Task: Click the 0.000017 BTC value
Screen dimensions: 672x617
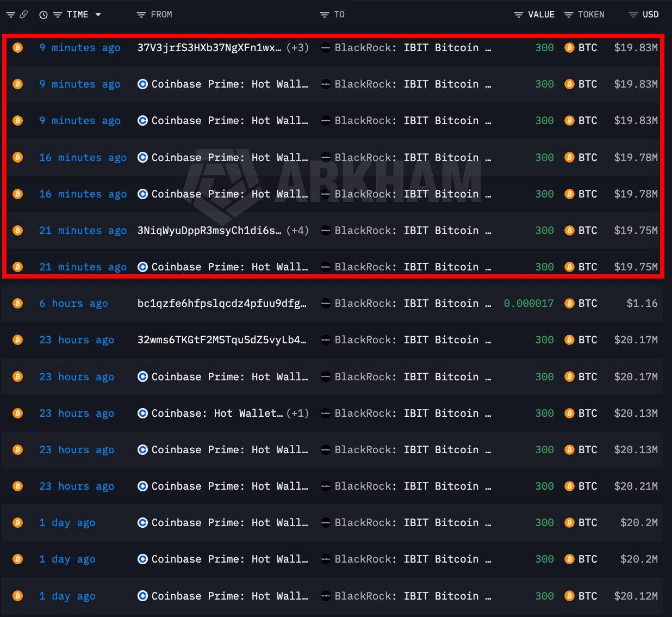Action: [x=528, y=304]
